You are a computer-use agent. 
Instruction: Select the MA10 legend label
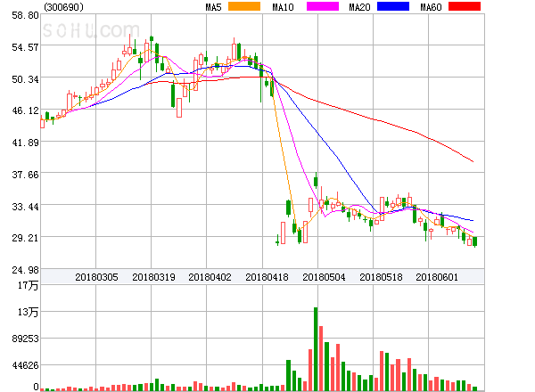tap(283, 7)
